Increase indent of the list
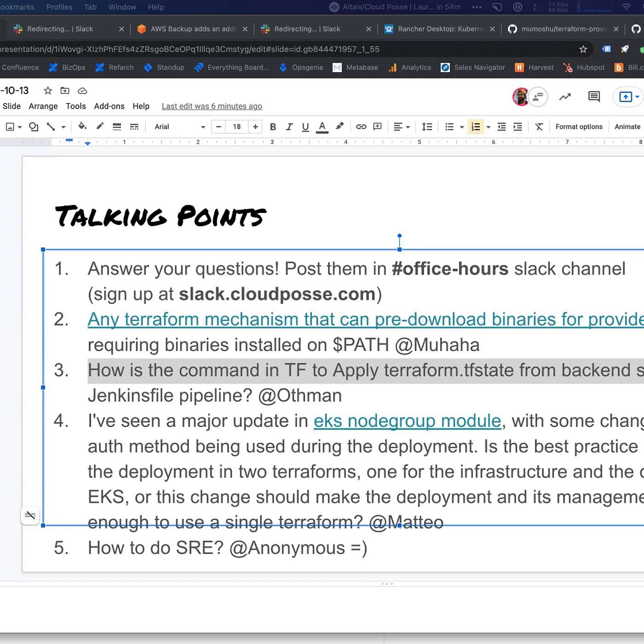This screenshot has height=644, width=644. [517, 126]
